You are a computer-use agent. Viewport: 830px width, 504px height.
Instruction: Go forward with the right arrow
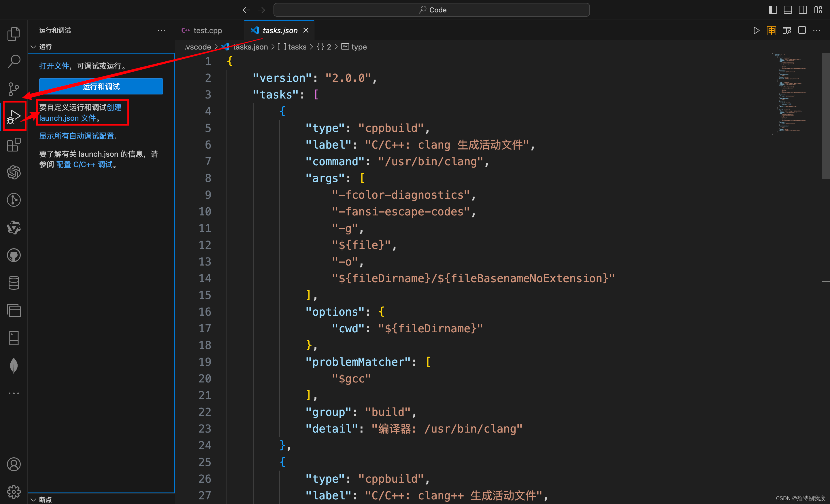(x=261, y=10)
